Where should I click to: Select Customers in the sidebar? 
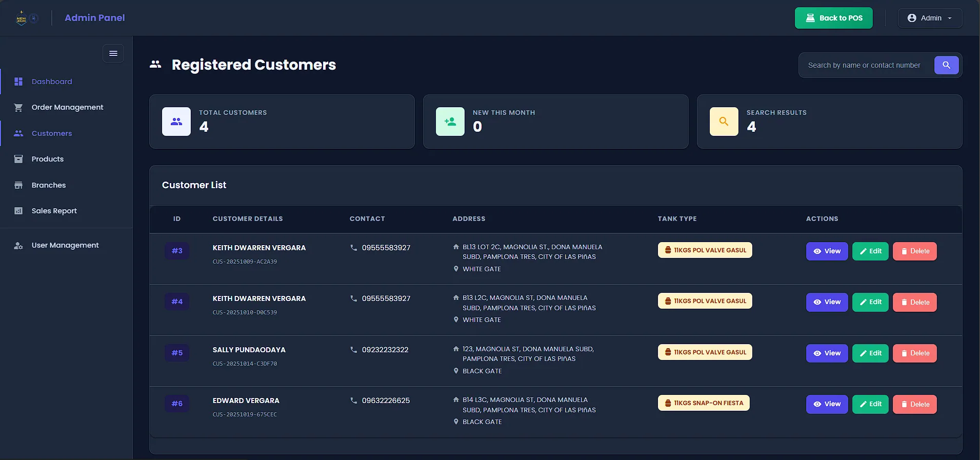(x=66, y=133)
